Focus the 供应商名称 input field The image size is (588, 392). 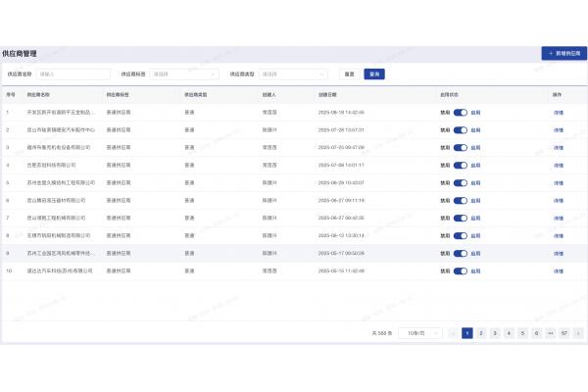pyautogui.click(x=73, y=73)
